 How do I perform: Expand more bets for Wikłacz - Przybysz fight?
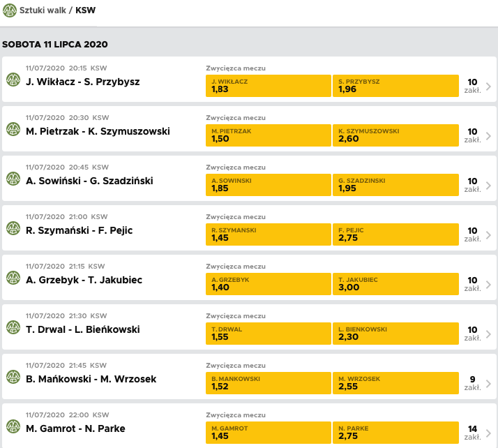click(x=479, y=86)
